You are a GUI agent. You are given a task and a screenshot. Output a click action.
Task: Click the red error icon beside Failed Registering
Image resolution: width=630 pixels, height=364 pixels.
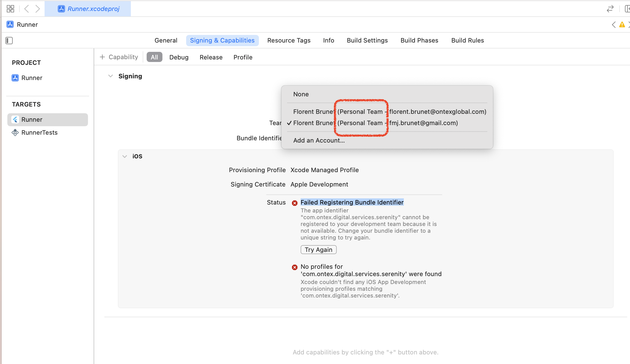pyautogui.click(x=295, y=203)
